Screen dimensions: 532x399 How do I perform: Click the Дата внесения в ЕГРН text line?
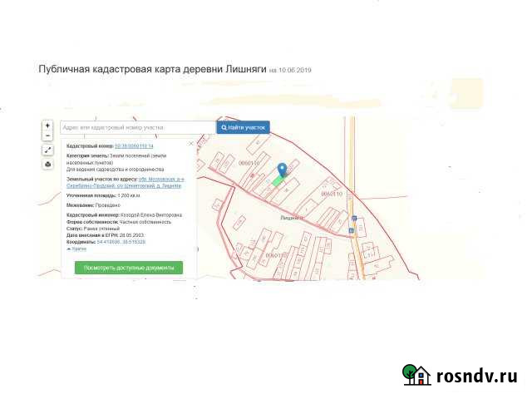[x=106, y=235]
